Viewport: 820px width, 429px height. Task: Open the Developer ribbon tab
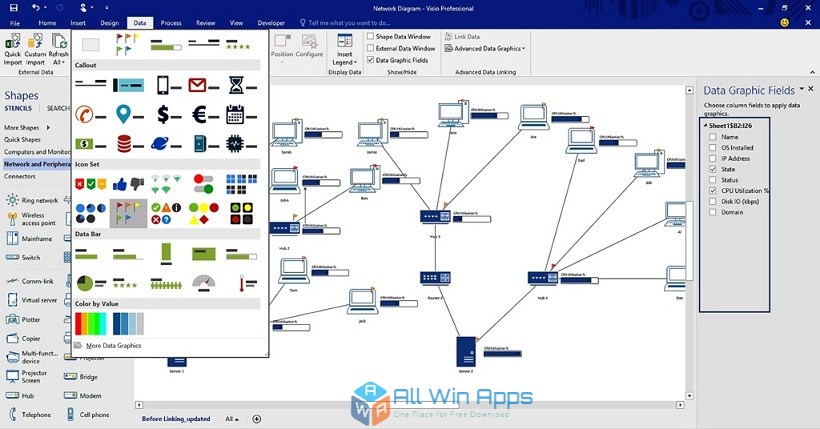pyautogui.click(x=271, y=23)
